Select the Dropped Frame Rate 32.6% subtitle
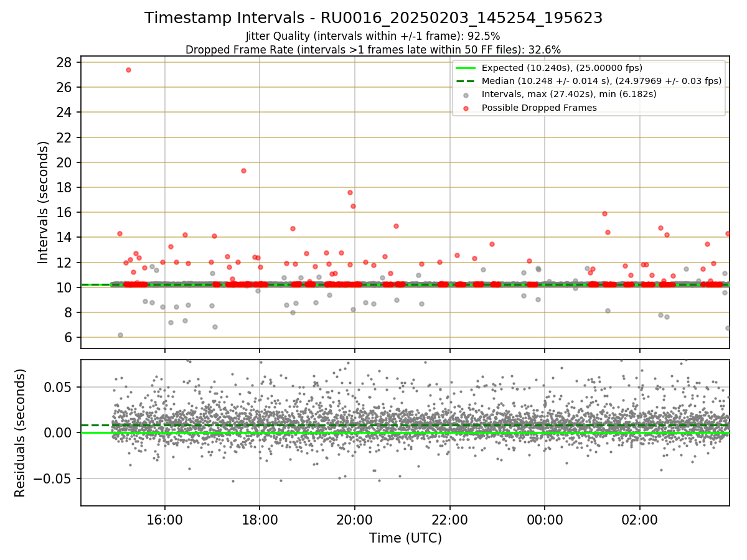This screenshot has height=560, width=747. 373,50
